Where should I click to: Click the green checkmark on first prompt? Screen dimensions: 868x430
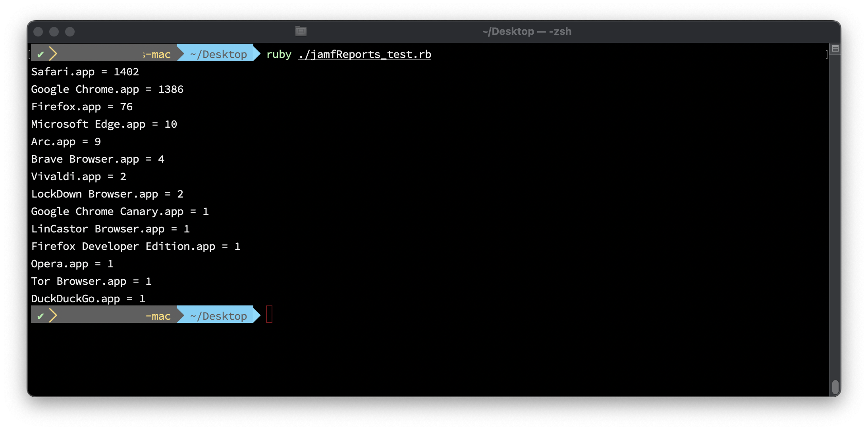41,54
